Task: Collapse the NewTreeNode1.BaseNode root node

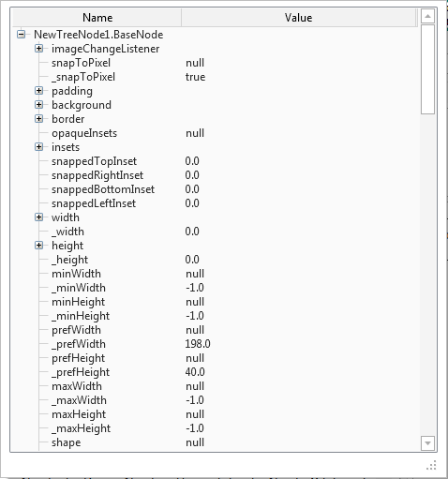Action: (22, 35)
